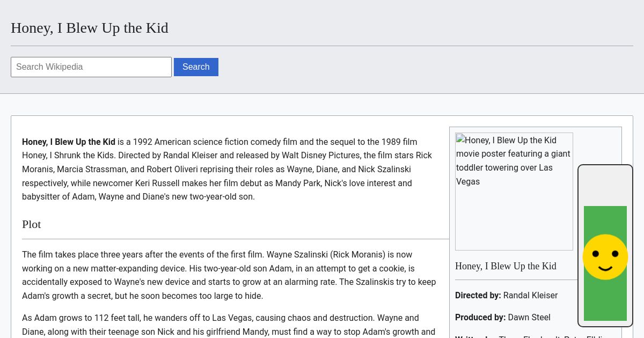This screenshot has height=338, width=644.
Task: Jump to the Plot section heading
Action: (x=32, y=224)
